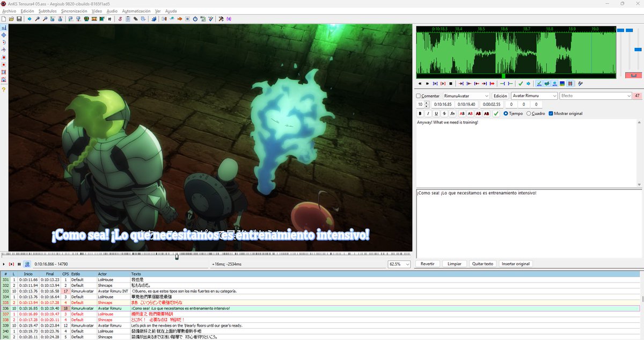Uncheck the Mostrar original checkbox
644x340 pixels.
pos(551,113)
